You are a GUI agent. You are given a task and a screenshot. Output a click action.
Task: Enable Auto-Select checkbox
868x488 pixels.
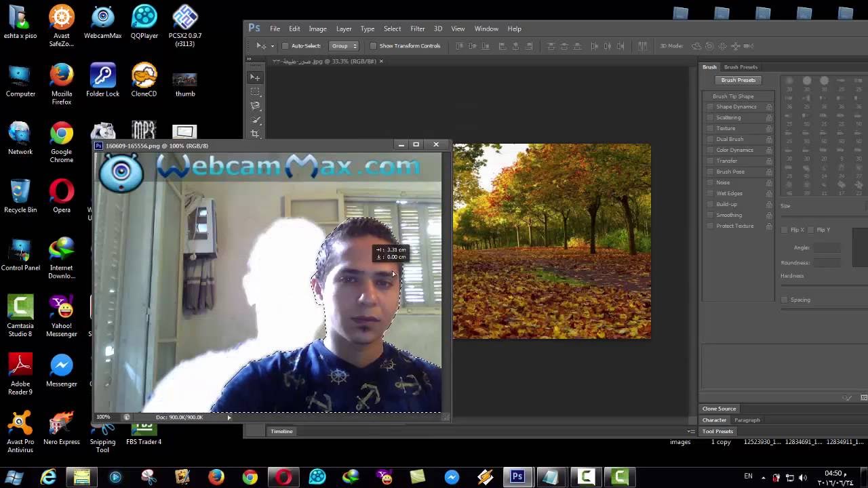click(285, 46)
